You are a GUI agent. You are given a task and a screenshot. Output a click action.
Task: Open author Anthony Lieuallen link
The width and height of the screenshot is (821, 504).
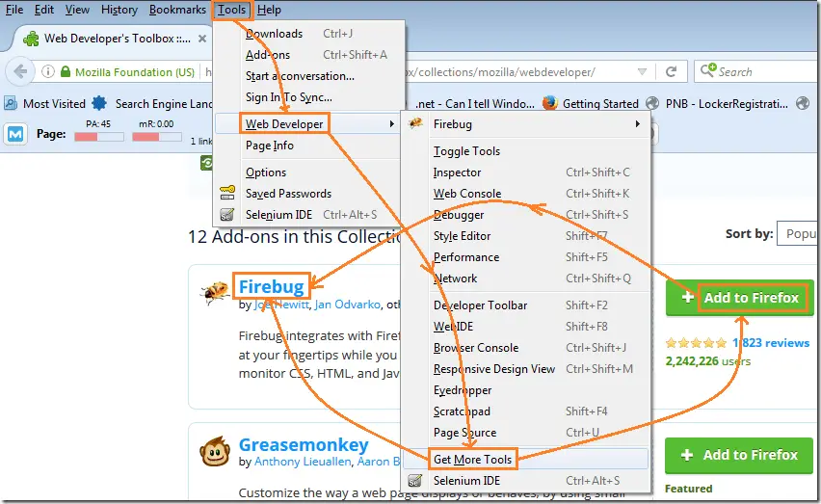click(303, 462)
